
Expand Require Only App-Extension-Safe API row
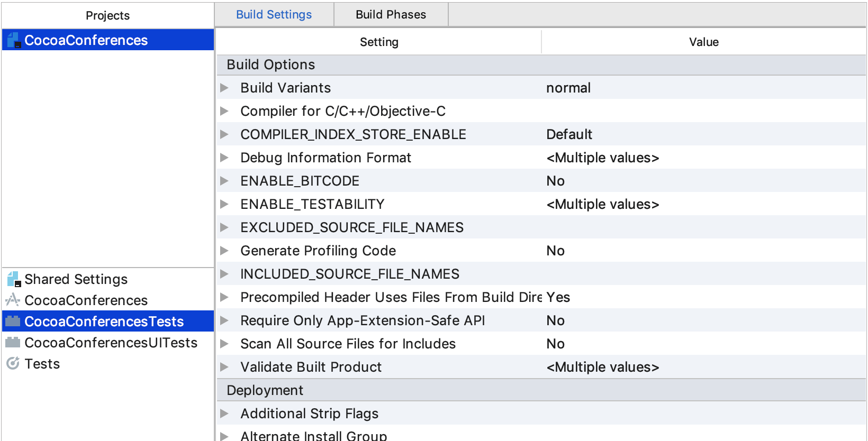click(224, 320)
